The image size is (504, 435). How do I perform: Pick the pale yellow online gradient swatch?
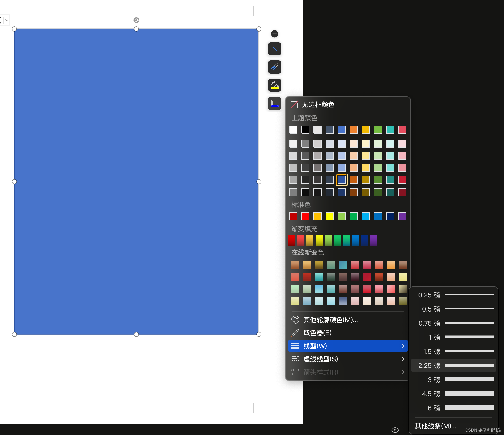pos(403,277)
